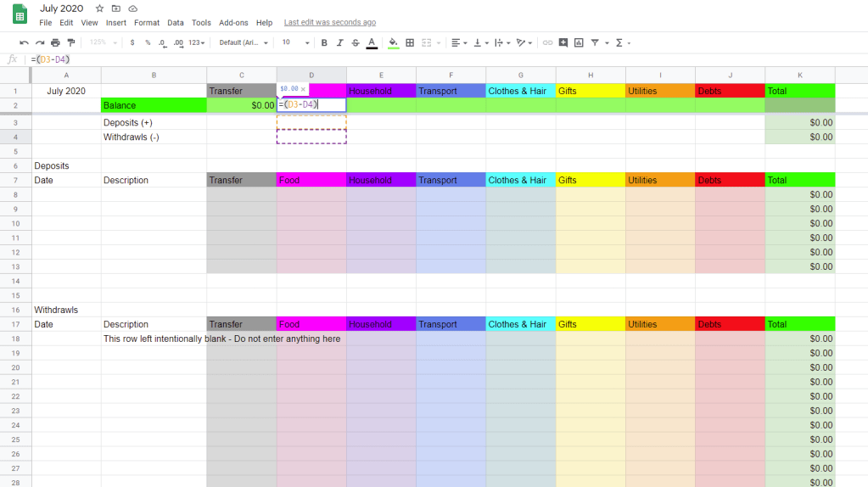Insert a comment using toolbar icon
Screen dimensions: 868x487
[x=563, y=42]
